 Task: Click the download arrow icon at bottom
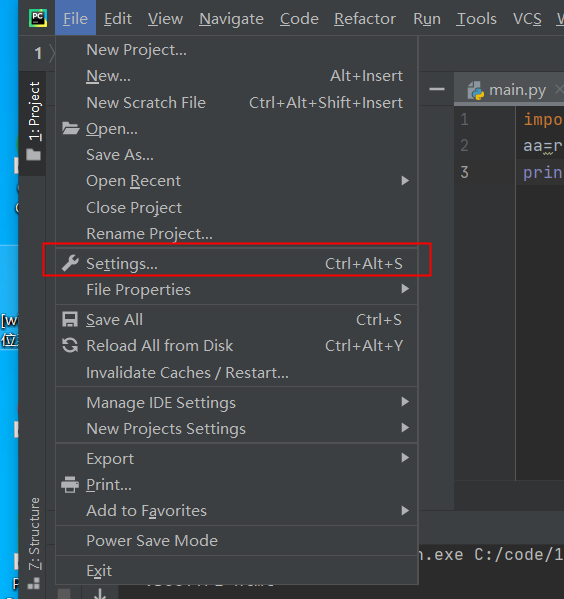100,593
